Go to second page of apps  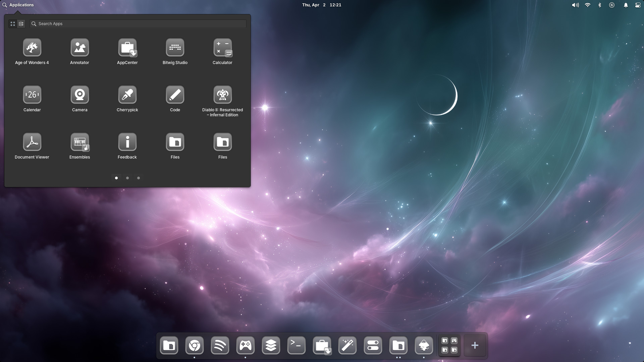[x=127, y=178]
